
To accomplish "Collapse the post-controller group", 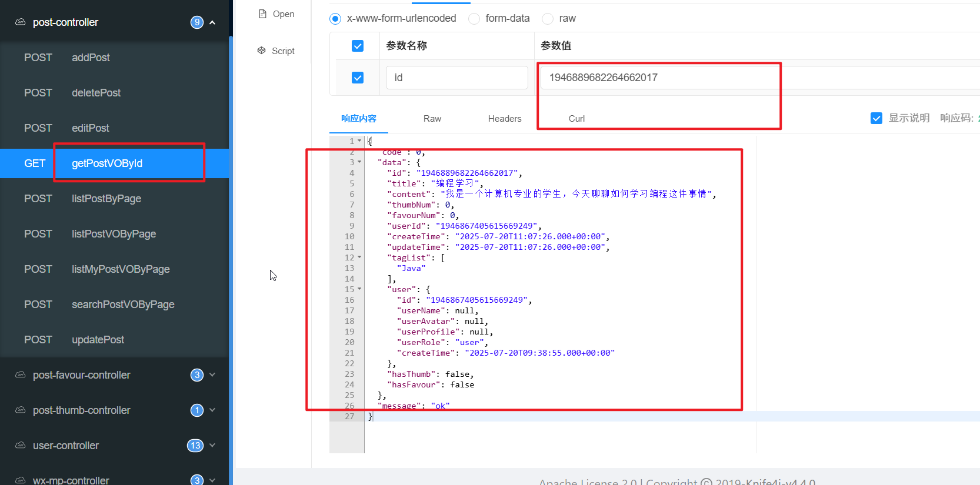I will pyautogui.click(x=212, y=22).
